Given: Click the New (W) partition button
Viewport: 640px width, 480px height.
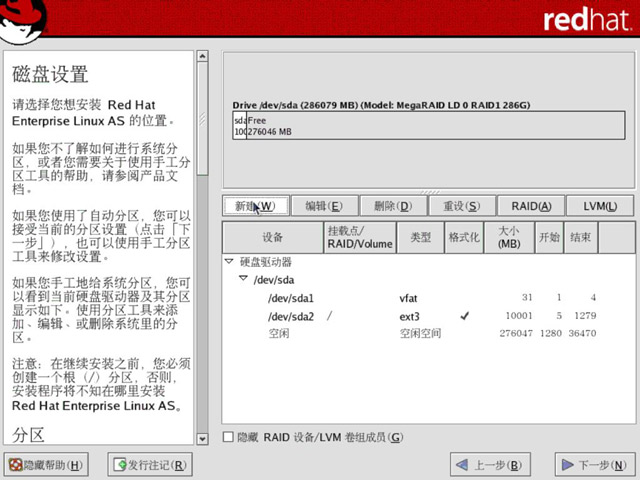Looking at the screenshot, I should (x=256, y=206).
